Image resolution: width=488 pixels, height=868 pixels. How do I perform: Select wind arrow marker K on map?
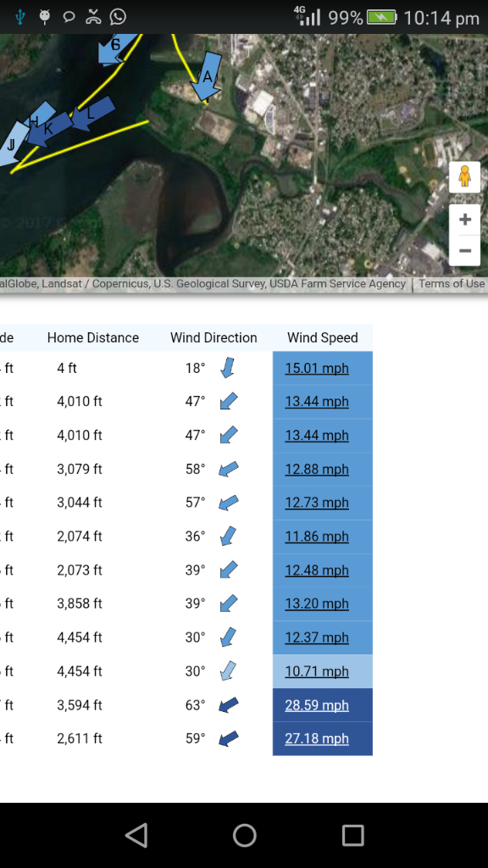(x=48, y=130)
